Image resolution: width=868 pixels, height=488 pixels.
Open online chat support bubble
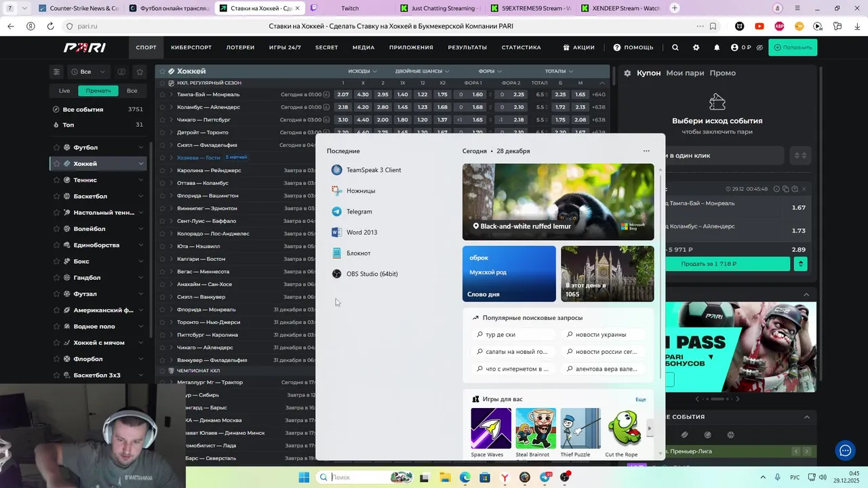point(845,450)
